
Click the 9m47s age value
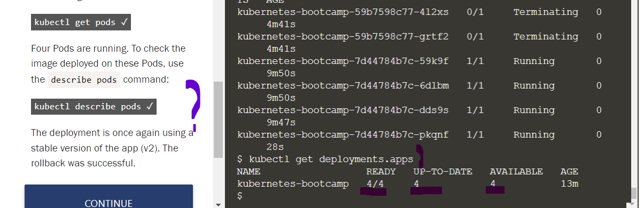[x=281, y=122]
